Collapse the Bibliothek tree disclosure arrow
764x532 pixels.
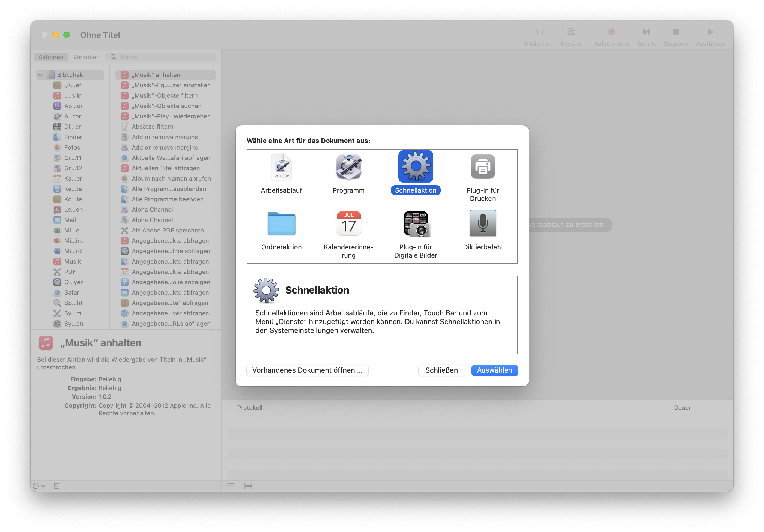pyautogui.click(x=41, y=75)
